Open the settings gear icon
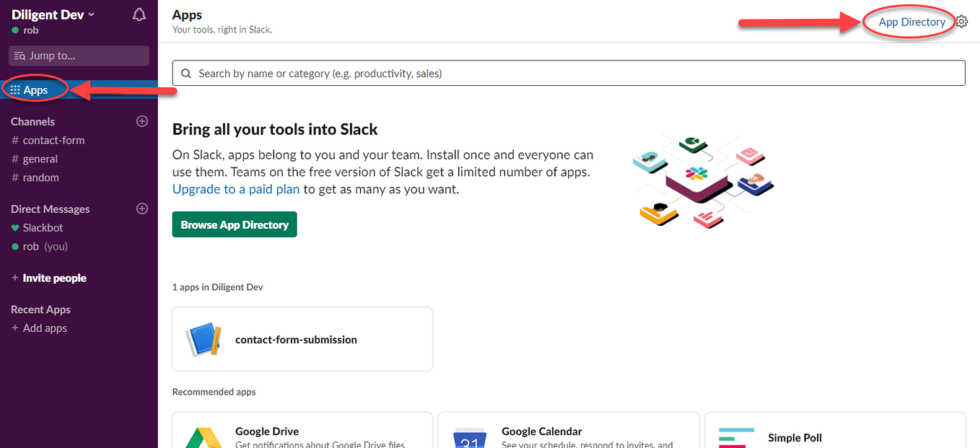Viewport: 980px width, 448px height. click(x=962, y=22)
